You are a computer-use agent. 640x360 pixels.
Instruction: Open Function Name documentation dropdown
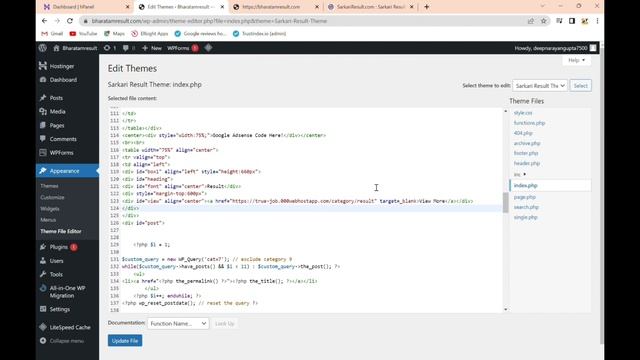[x=178, y=324]
